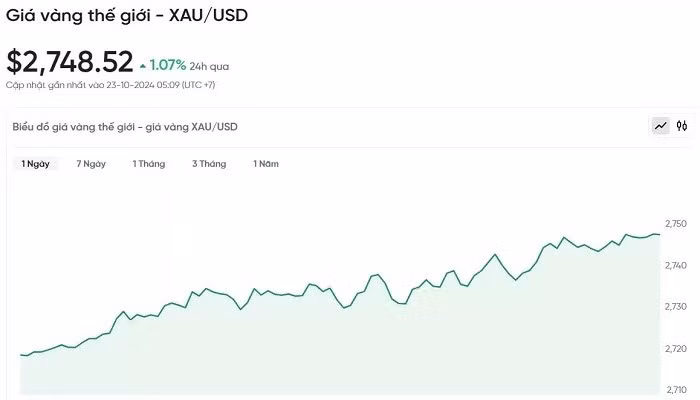Click the 2,730 axis label
Image resolution: width=700 pixels, height=400 pixels.
tap(676, 306)
